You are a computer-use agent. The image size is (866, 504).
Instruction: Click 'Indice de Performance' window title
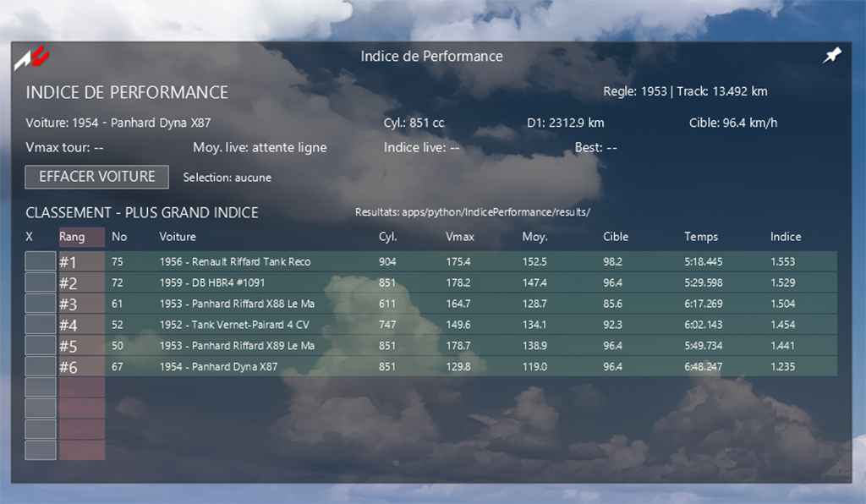click(x=431, y=56)
